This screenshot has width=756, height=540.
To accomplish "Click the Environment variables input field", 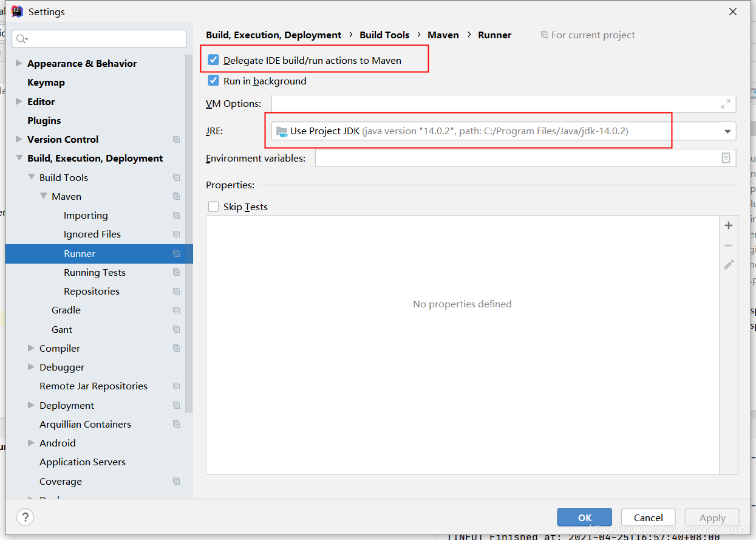I will click(525, 158).
